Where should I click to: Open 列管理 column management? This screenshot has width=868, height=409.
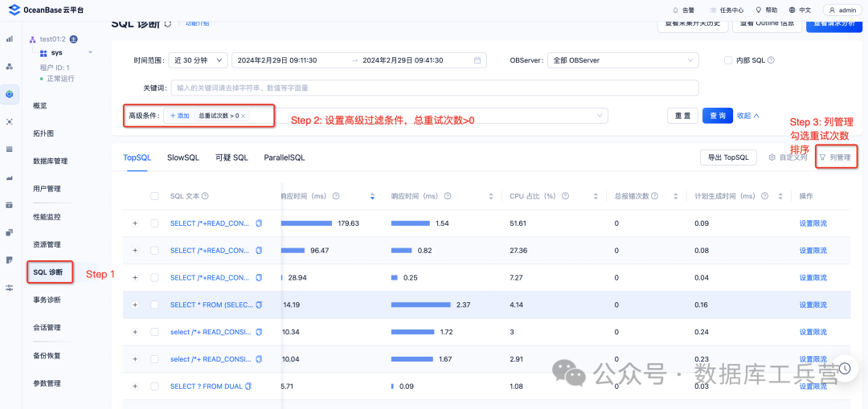point(835,157)
